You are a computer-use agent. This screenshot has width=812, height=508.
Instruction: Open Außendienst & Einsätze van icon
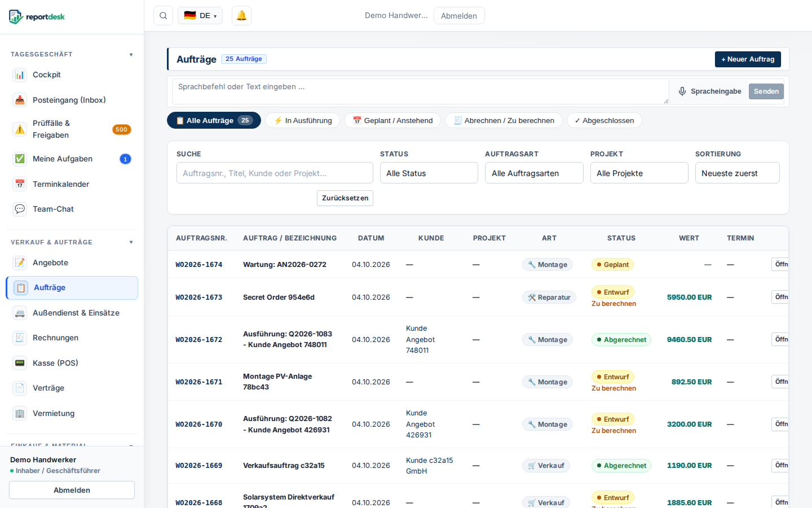[20, 313]
